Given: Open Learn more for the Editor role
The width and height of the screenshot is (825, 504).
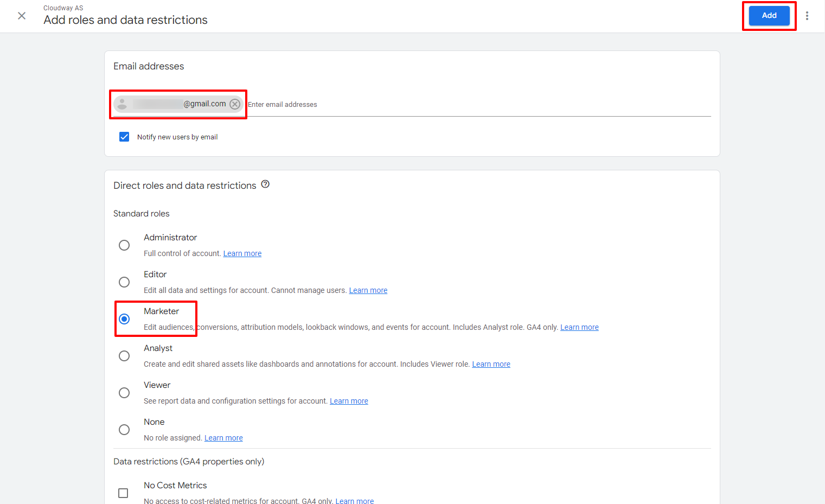Looking at the screenshot, I should [x=368, y=290].
